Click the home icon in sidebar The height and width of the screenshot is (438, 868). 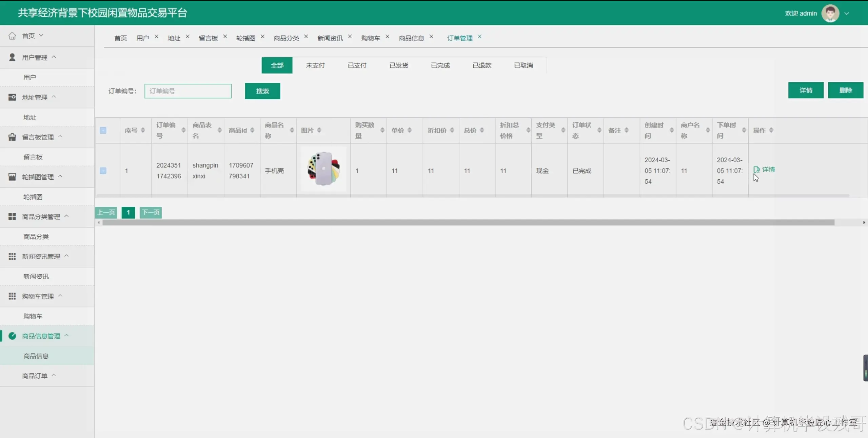point(12,36)
